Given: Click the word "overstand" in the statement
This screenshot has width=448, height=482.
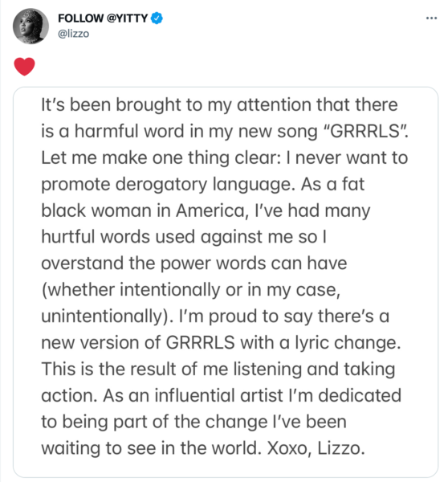Looking at the screenshot, I should pos(83,263).
